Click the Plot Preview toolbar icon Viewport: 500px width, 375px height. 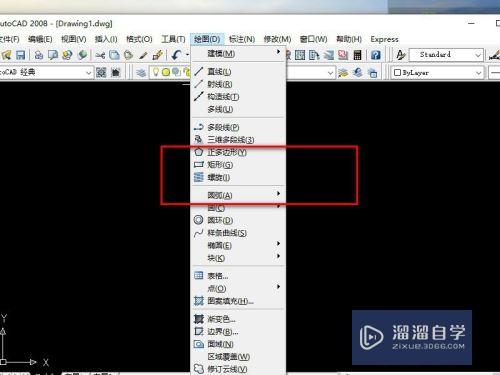click(53, 55)
